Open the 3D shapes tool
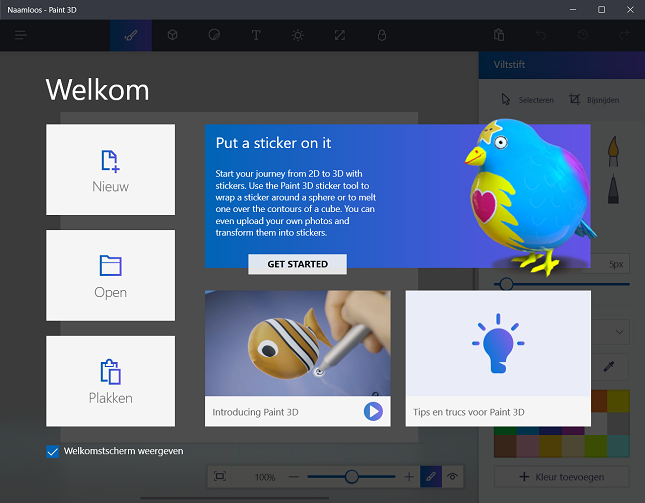The height and width of the screenshot is (503, 645). click(x=172, y=35)
